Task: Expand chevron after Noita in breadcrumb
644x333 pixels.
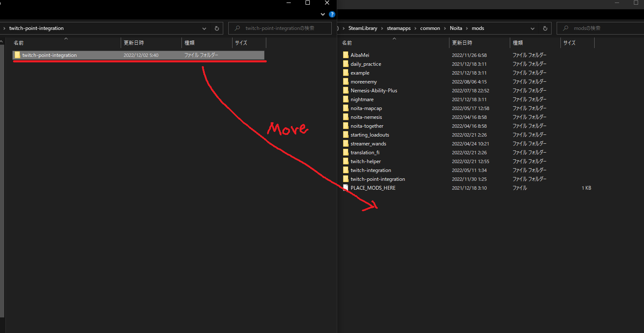Action: [467, 28]
